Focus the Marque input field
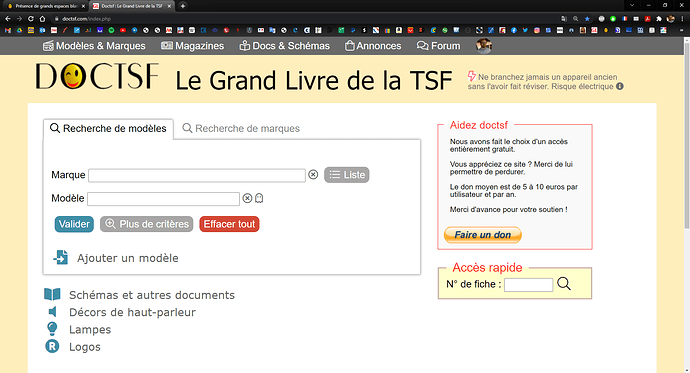Viewport: 690px width, 373px height. pos(197,175)
